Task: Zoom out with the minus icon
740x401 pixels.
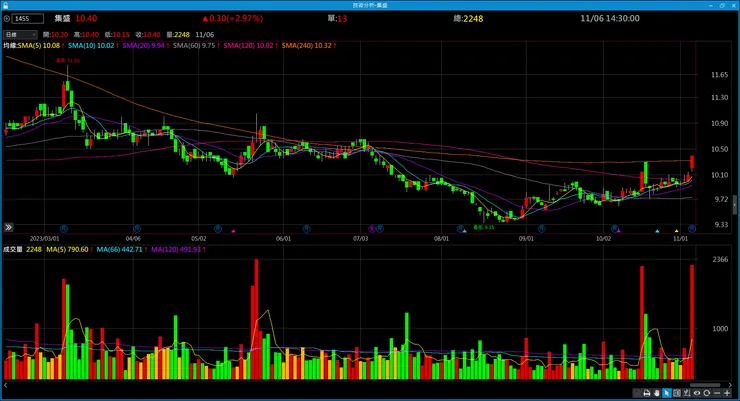Action: tap(717, 393)
